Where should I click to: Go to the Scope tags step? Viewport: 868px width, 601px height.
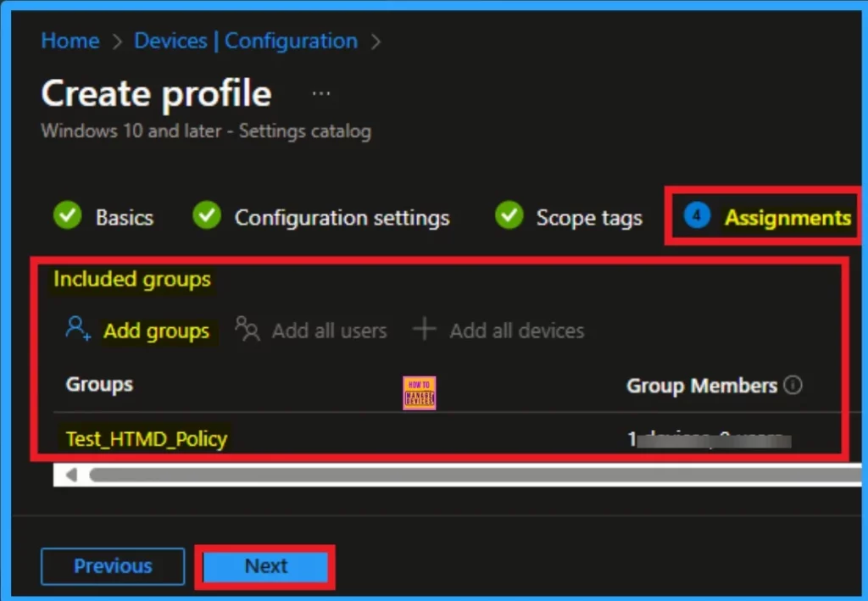(589, 218)
